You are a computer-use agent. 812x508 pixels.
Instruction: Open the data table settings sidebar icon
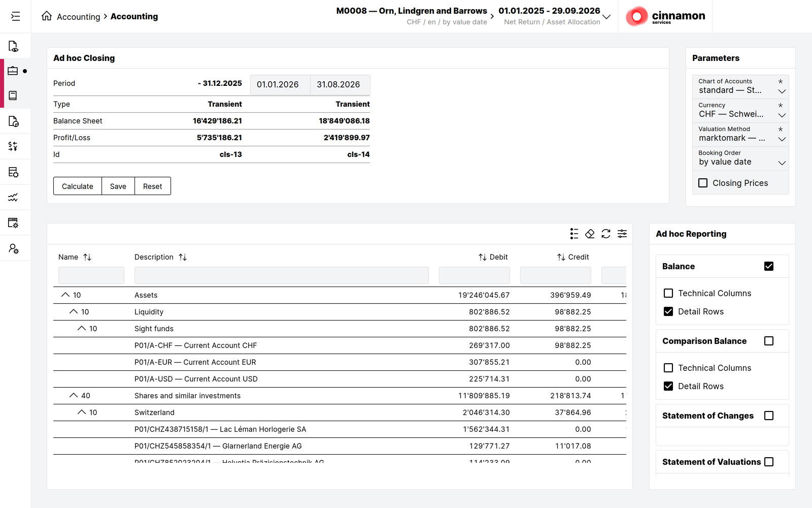pos(13,172)
